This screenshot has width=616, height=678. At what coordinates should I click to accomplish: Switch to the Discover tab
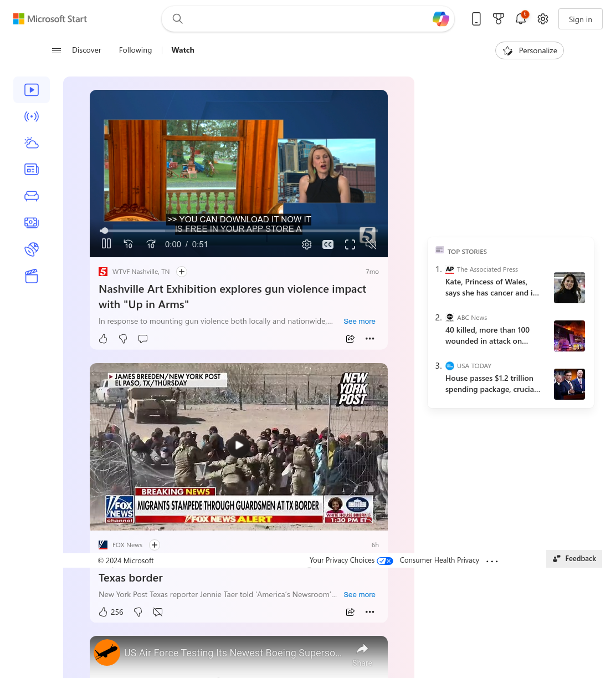pyautogui.click(x=86, y=50)
